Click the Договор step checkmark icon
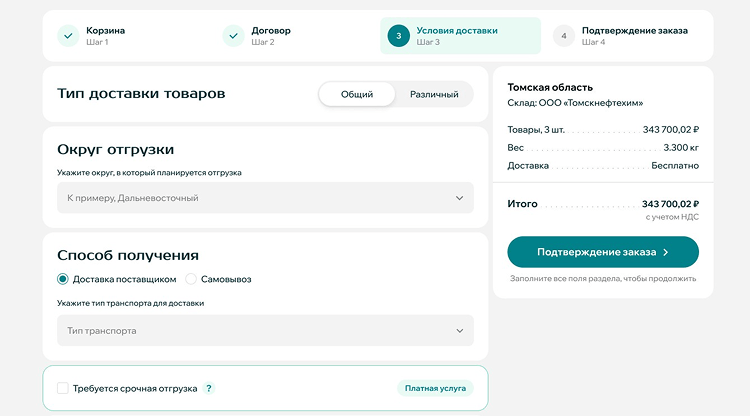Screen dimensions: 750x416 233,36
